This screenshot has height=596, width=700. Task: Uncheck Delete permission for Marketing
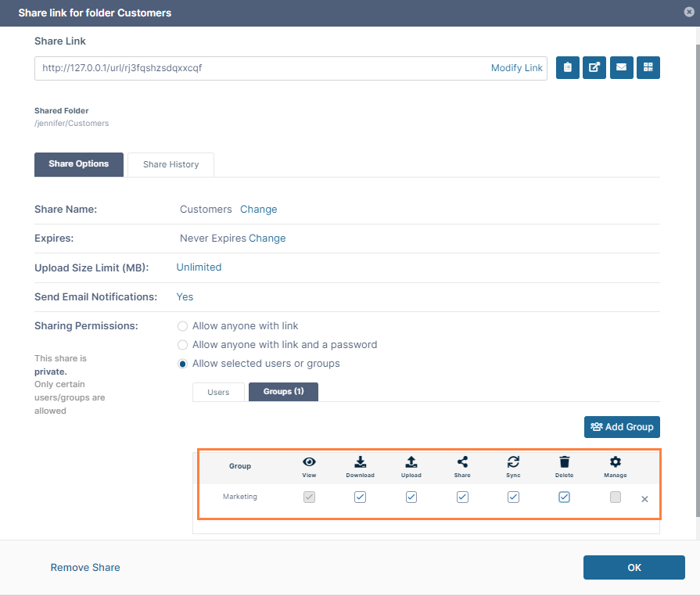(x=564, y=497)
